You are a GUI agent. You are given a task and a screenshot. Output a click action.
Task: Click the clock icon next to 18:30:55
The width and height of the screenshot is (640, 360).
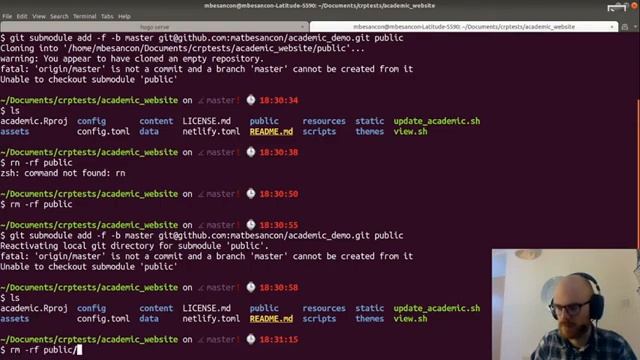pos(251,224)
